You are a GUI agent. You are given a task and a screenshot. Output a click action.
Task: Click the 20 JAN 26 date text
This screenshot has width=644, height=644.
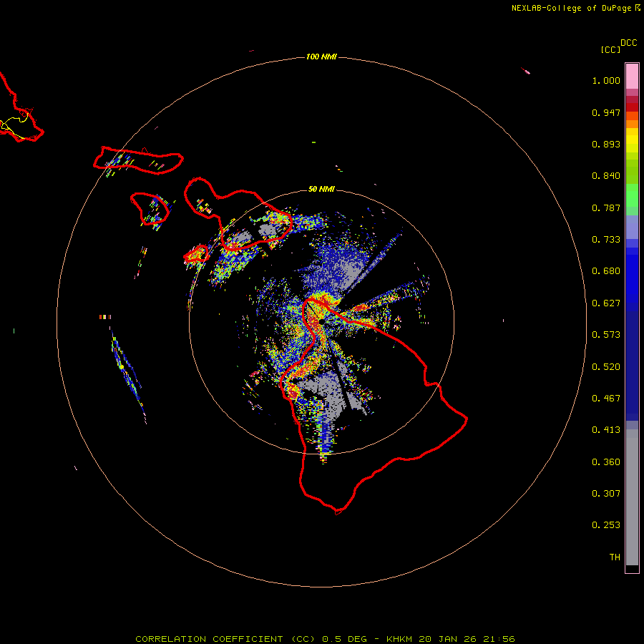448,639
